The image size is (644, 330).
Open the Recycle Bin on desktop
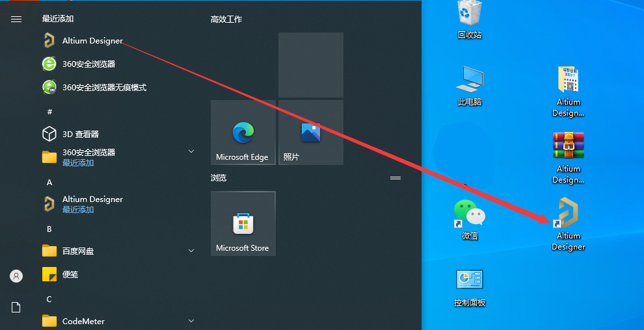[469, 18]
